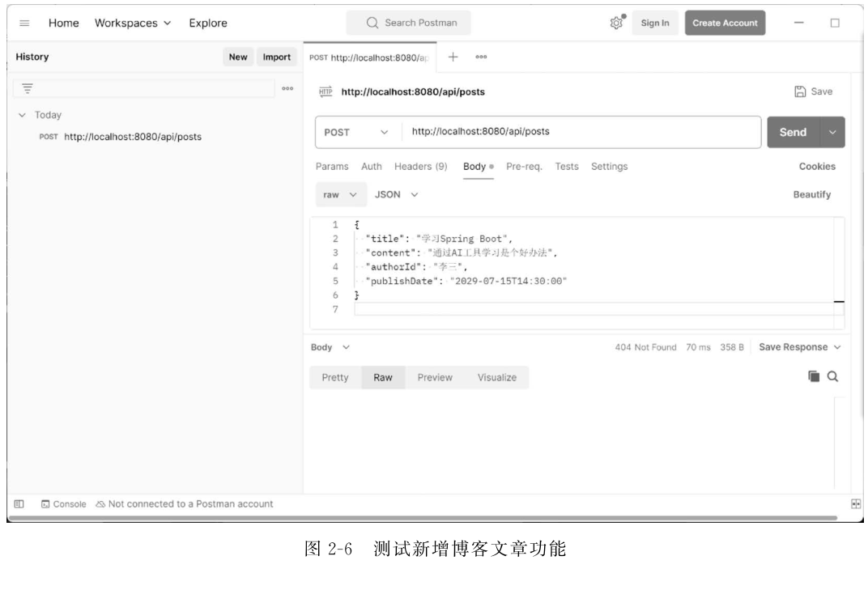
Task: Change JSON format dropdown
Action: pos(397,195)
